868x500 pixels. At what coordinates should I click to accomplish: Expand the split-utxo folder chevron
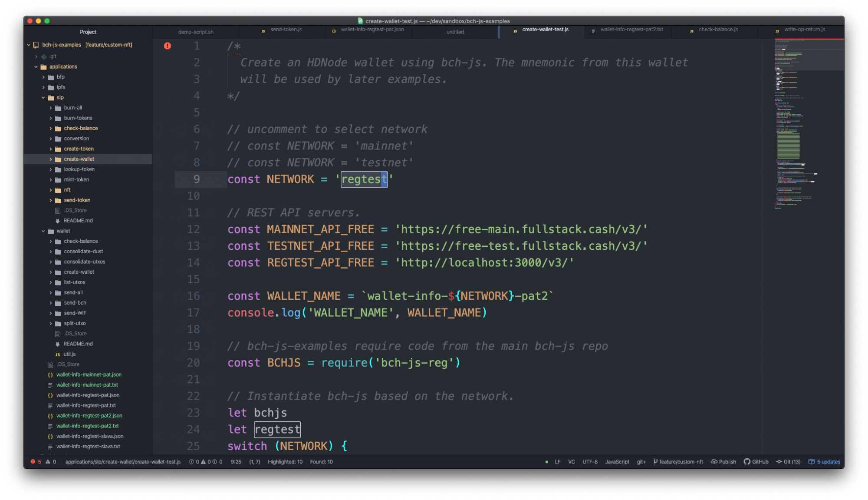[51, 324]
